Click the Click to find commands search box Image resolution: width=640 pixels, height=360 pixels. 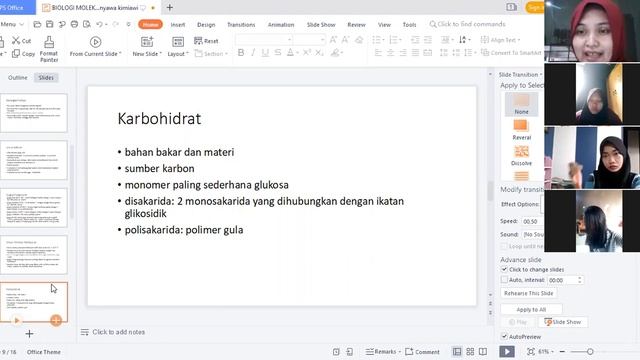pos(467,24)
